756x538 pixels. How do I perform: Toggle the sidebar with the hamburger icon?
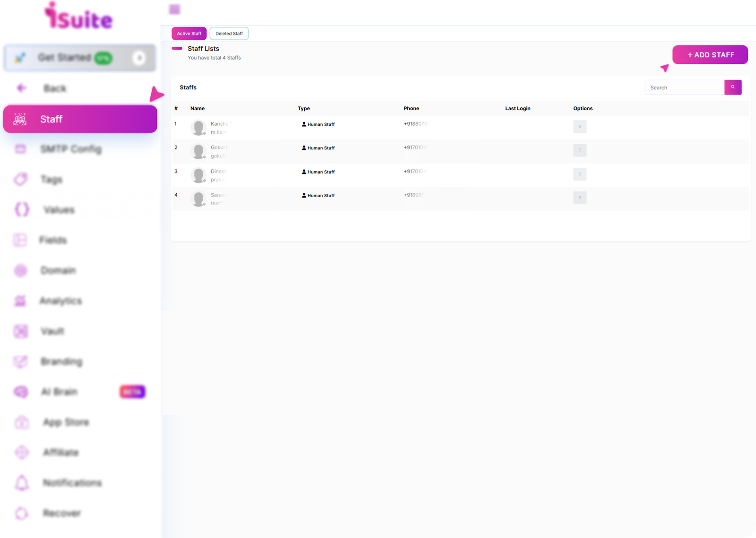pos(175,9)
